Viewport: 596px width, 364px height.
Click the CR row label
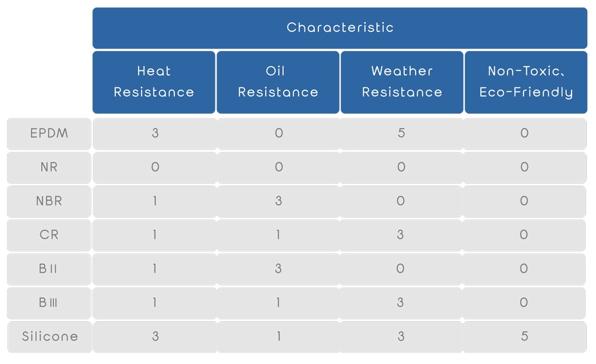49,235
